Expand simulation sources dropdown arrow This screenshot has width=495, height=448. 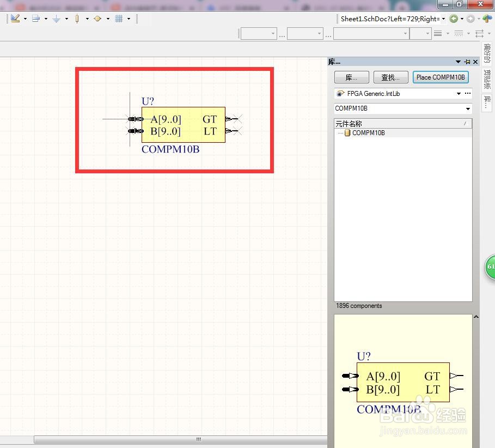[x=108, y=19]
